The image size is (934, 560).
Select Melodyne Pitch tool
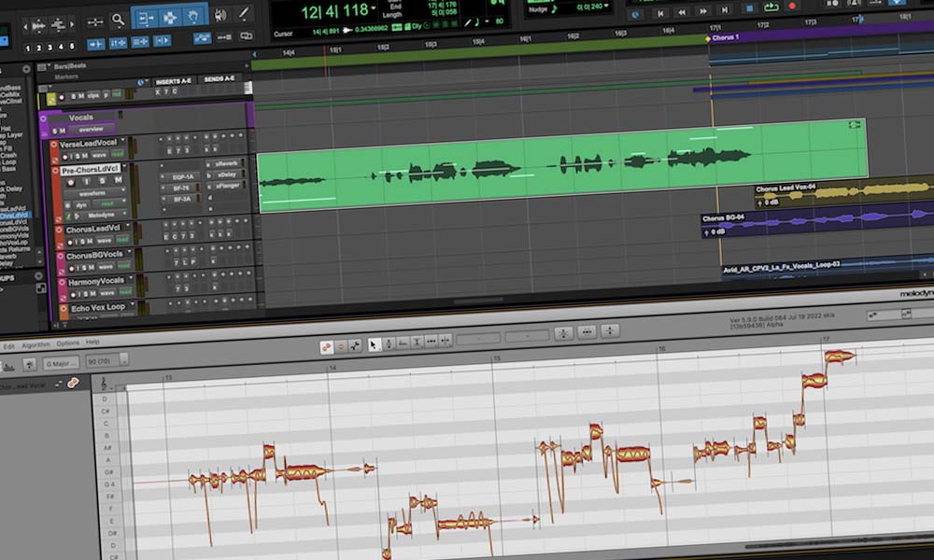tap(389, 343)
